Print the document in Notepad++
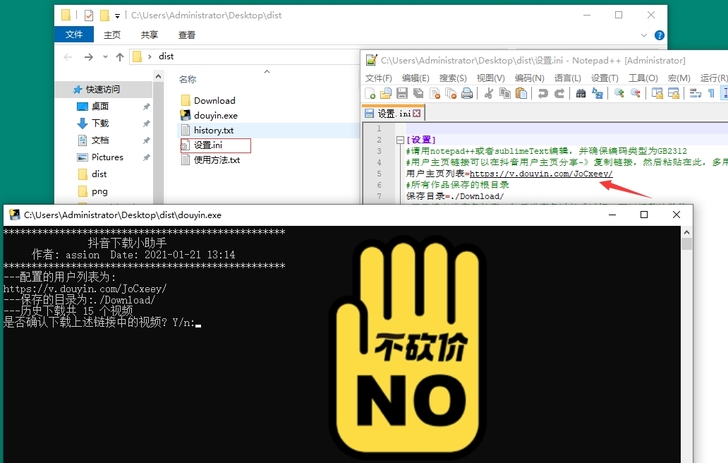The image size is (728, 463). pos(467,93)
